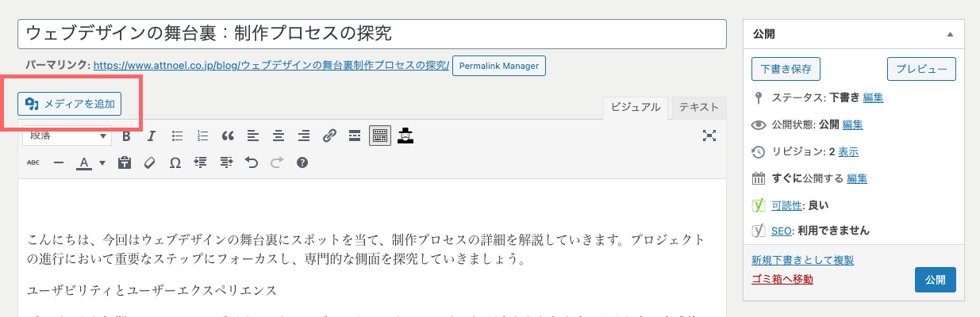Open the 段落 paragraph format dropdown

68,136
